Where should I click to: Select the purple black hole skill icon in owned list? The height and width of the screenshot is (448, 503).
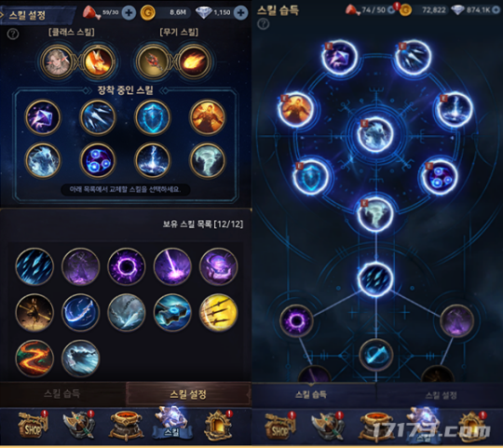(x=127, y=266)
